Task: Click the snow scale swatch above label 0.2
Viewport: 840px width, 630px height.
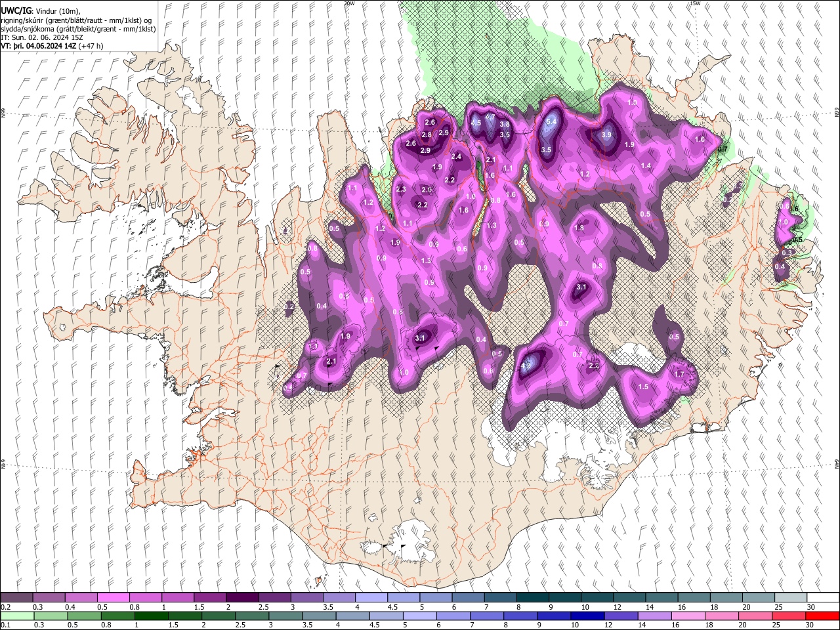Action: tap(16, 598)
